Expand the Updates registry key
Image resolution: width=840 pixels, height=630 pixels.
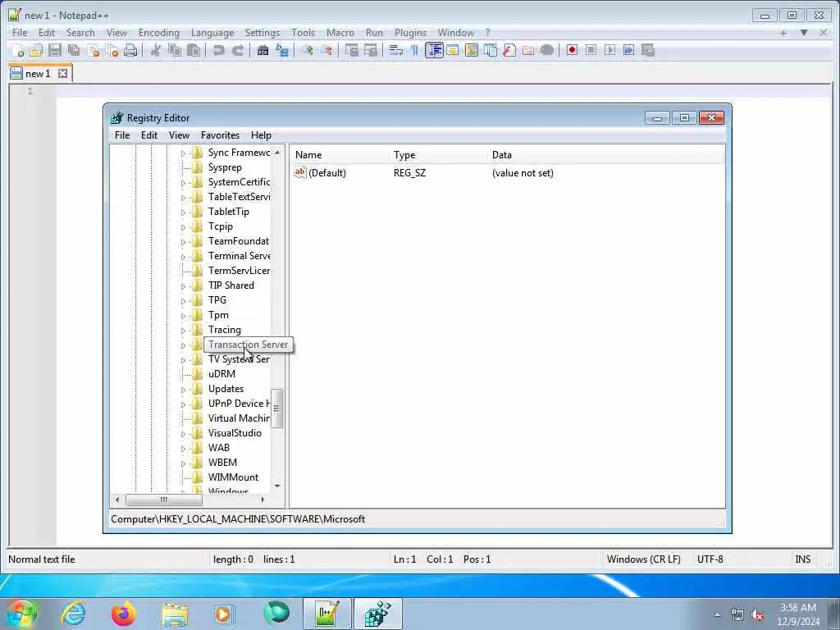coord(183,390)
